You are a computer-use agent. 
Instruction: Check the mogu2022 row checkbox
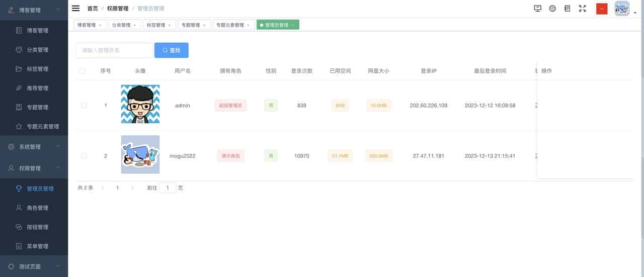coord(84,156)
